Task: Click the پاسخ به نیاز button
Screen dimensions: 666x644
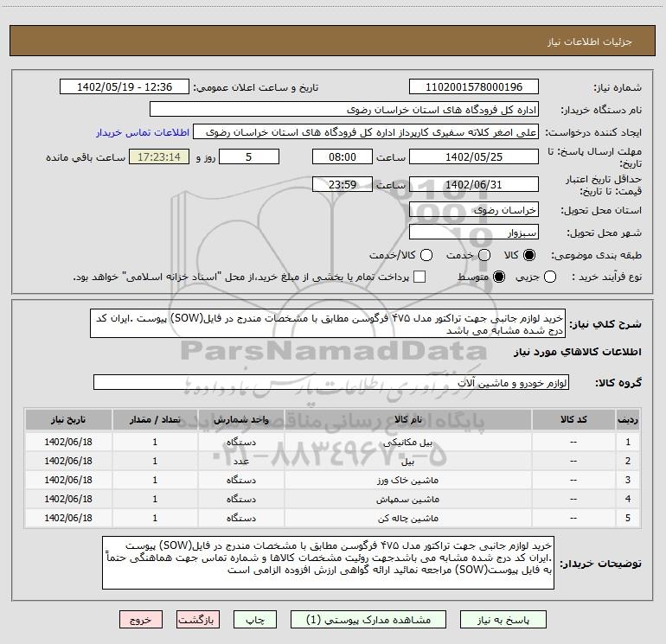Action: (x=503, y=620)
